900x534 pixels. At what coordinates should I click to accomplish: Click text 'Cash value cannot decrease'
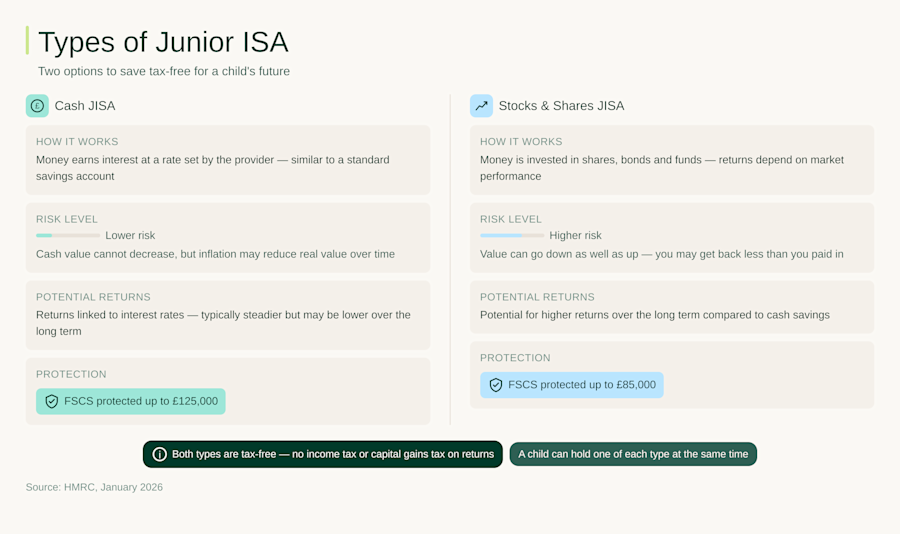215,254
